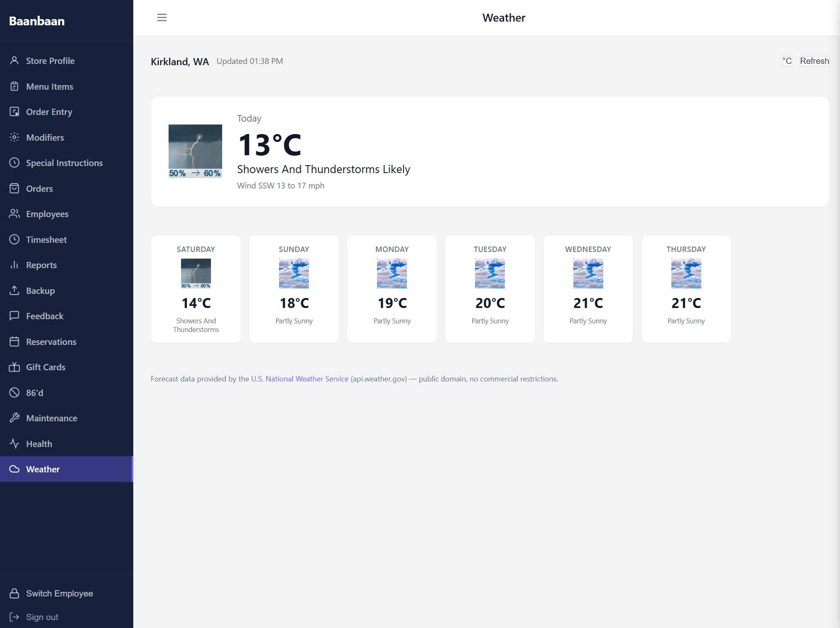840x628 pixels.
Task: Click today's 13°C temperature
Action: pyautogui.click(x=270, y=145)
